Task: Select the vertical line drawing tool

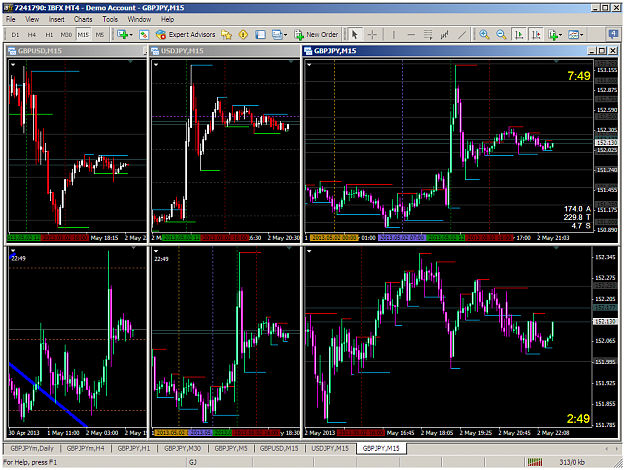Action: [x=393, y=35]
